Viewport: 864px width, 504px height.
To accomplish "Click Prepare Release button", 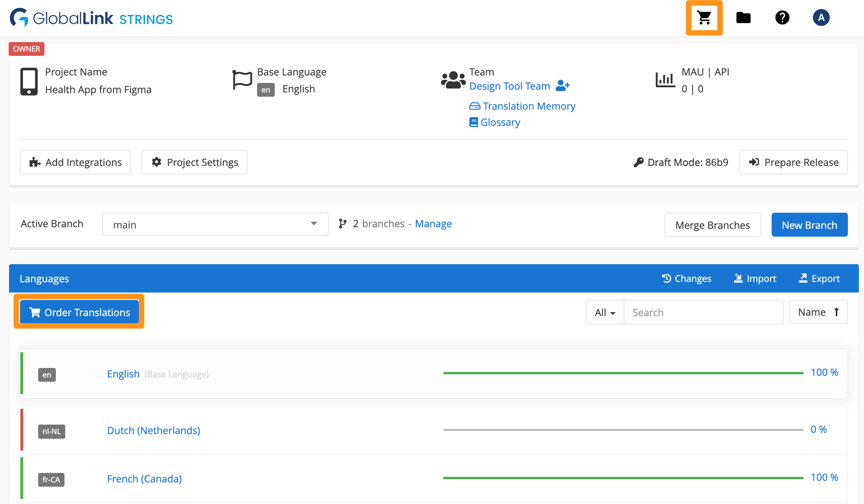I will coord(793,162).
